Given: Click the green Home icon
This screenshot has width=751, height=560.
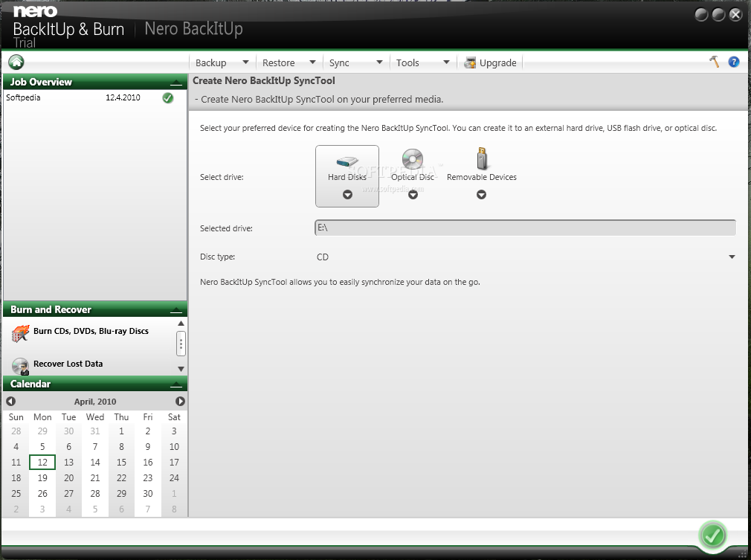Looking at the screenshot, I should click(16, 62).
